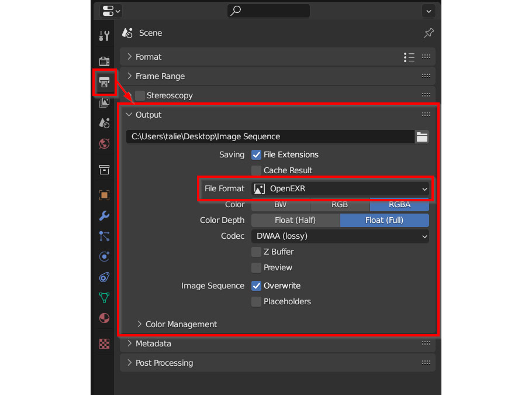Open the Modifiers wrench icon tab
This screenshot has height=395, width=532.
(104, 215)
